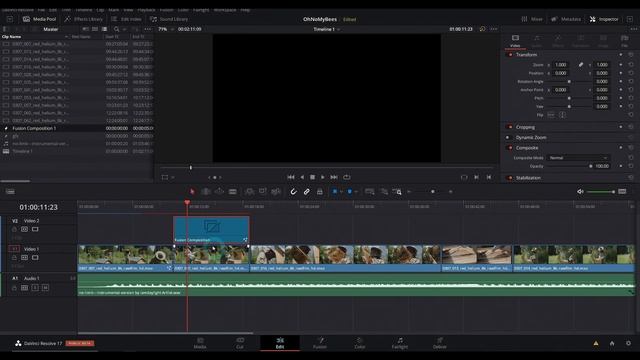Toggle the Stabilization enable switch
Viewport: 640px width, 360px height.
[x=510, y=178]
